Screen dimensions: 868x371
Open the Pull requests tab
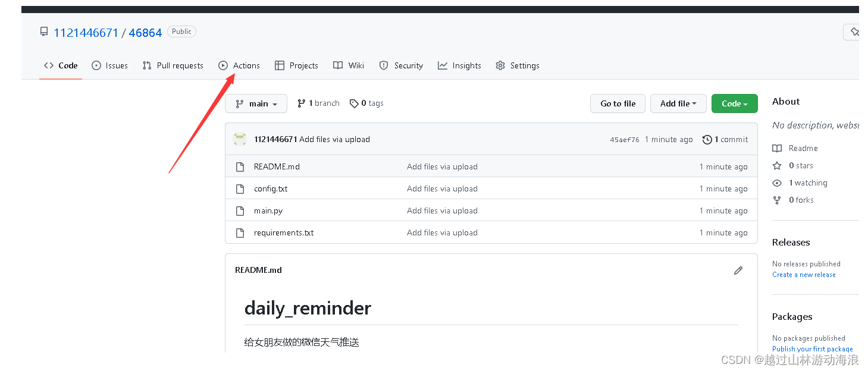pos(173,65)
